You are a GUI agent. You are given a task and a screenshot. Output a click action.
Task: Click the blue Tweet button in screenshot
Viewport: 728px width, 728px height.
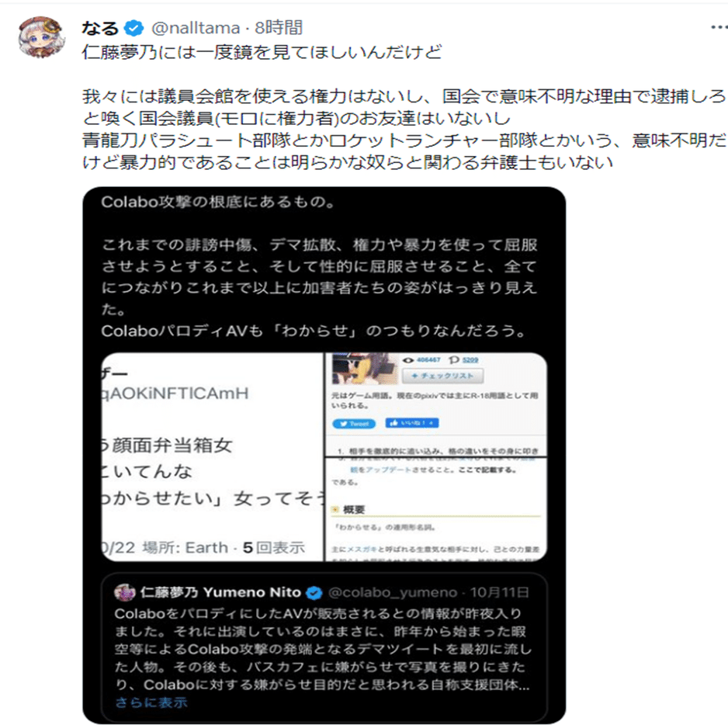pos(354,424)
